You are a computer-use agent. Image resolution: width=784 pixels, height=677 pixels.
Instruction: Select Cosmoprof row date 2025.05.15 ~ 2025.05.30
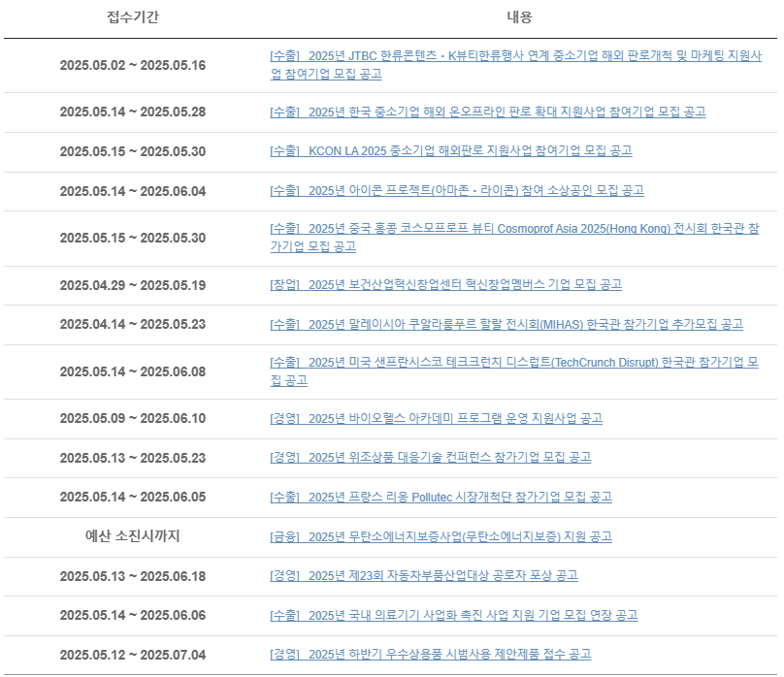133,238
